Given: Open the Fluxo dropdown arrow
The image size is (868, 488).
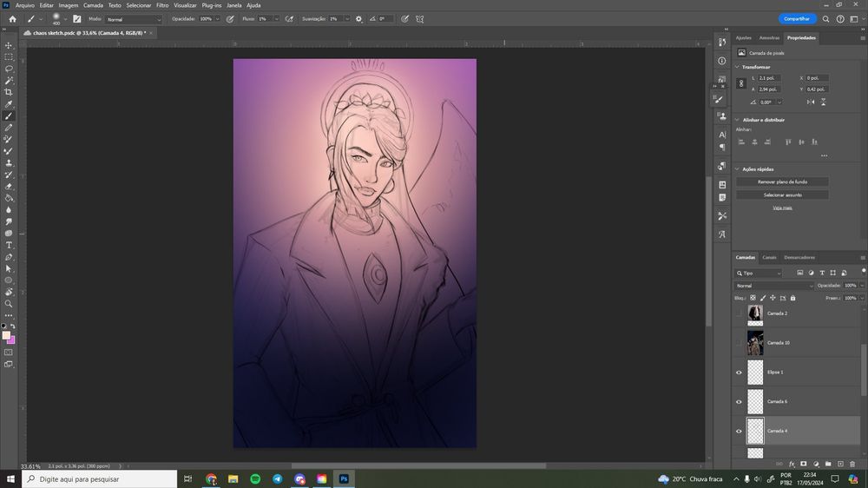Looking at the screenshot, I should [276, 19].
